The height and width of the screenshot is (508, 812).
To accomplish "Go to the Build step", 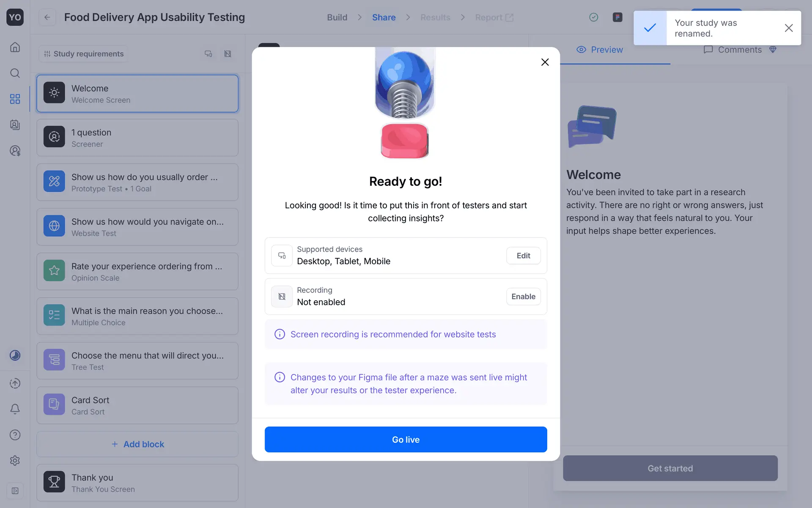I will tap(337, 17).
